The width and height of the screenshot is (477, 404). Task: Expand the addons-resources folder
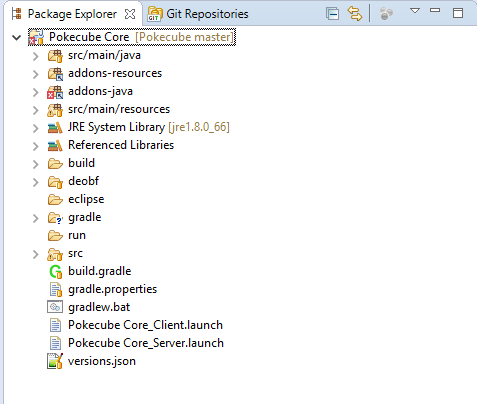(36, 74)
